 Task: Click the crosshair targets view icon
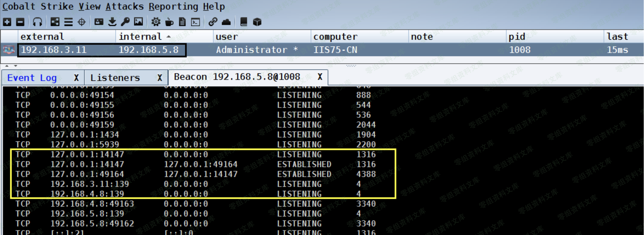tap(81, 22)
